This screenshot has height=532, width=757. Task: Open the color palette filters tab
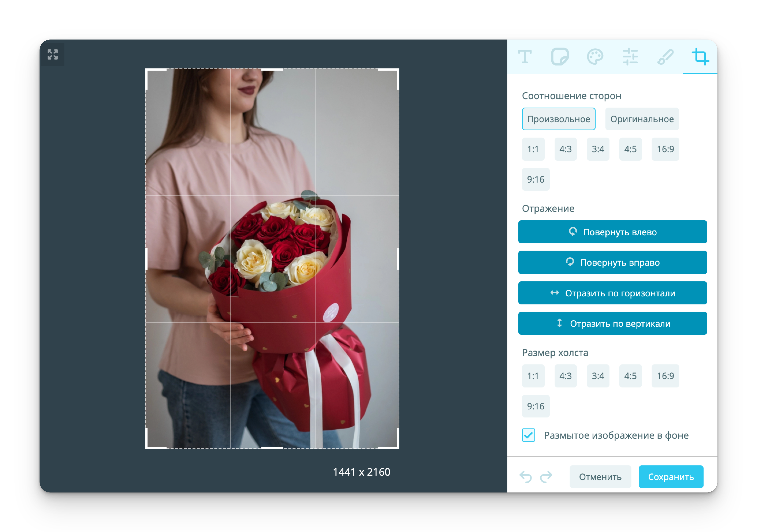(595, 57)
